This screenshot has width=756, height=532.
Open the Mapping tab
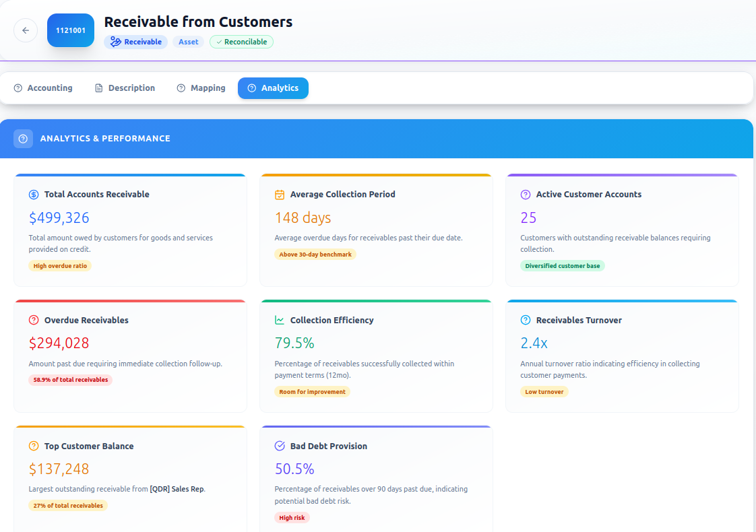pyautogui.click(x=201, y=88)
